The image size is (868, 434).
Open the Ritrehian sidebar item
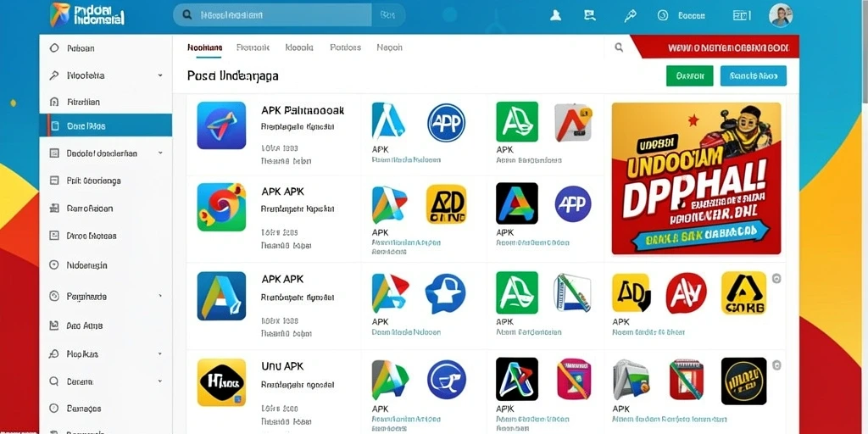click(x=106, y=102)
